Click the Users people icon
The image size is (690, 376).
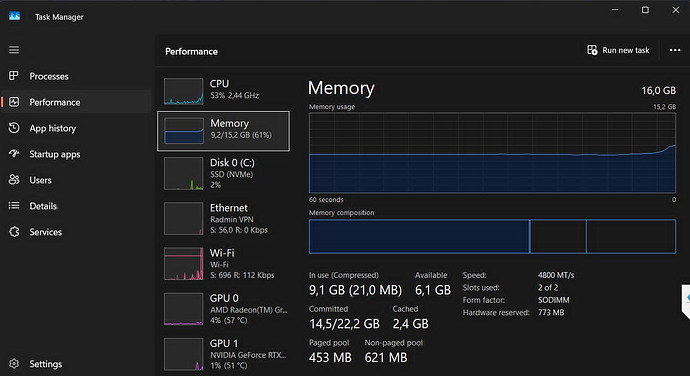[x=14, y=180]
